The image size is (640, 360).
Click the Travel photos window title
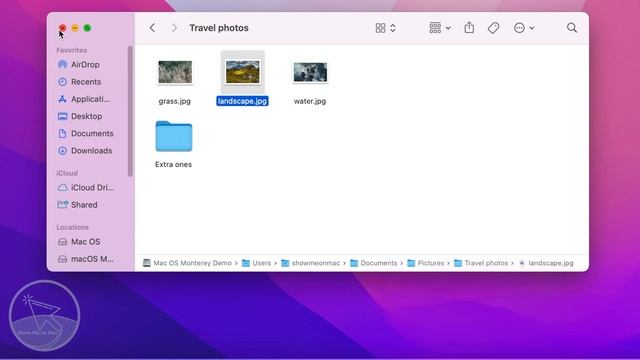click(219, 28)
